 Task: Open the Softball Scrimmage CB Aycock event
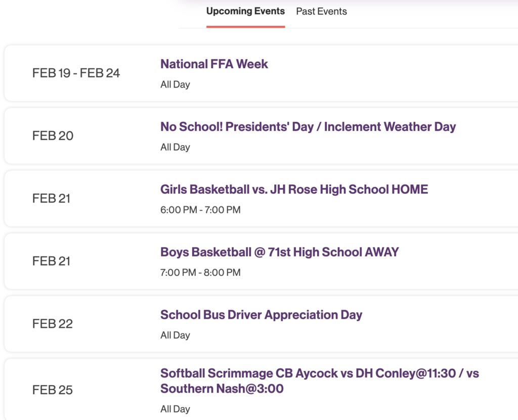click(321, 381)
